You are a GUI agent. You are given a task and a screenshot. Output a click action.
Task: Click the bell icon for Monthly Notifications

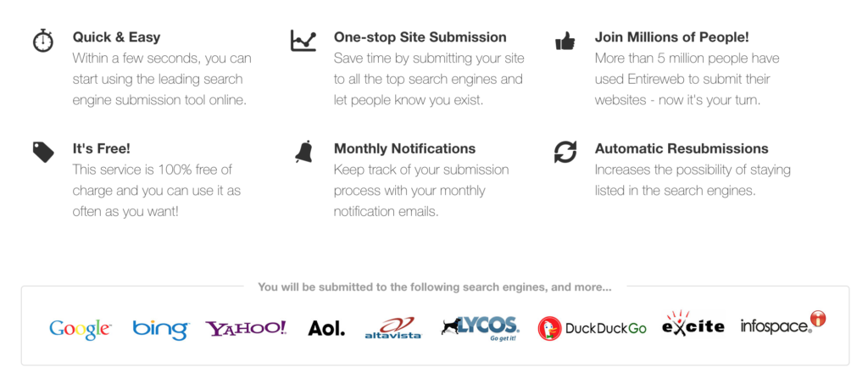303,152
